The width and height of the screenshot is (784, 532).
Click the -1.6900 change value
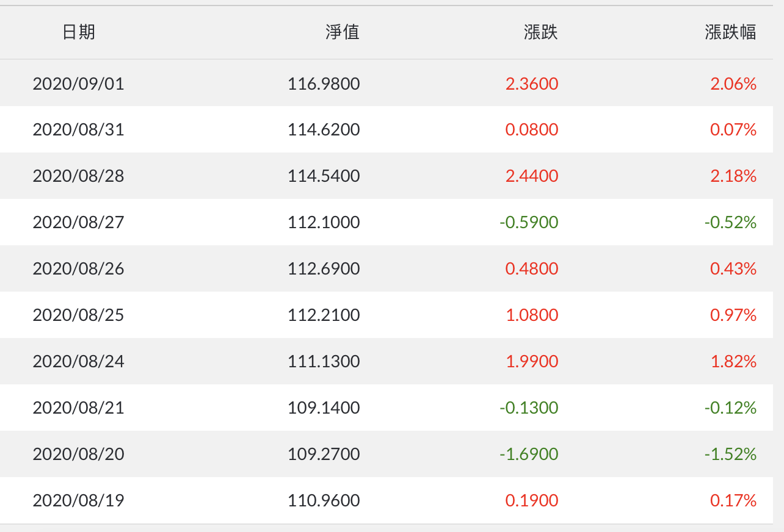coord(529,455)
